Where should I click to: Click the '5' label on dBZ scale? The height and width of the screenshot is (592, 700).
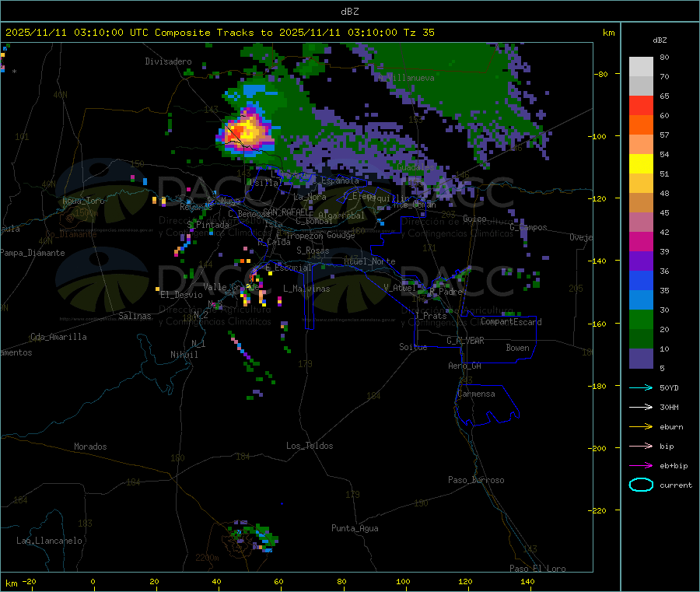662,368
